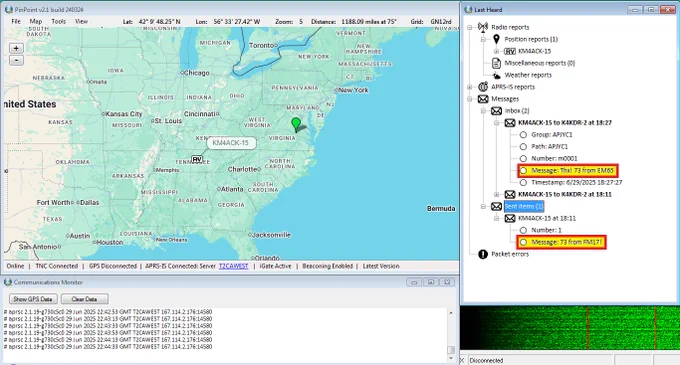Collapse the Inbox (2) node
This screenshot has width=680, height=365.
point(483,111)
